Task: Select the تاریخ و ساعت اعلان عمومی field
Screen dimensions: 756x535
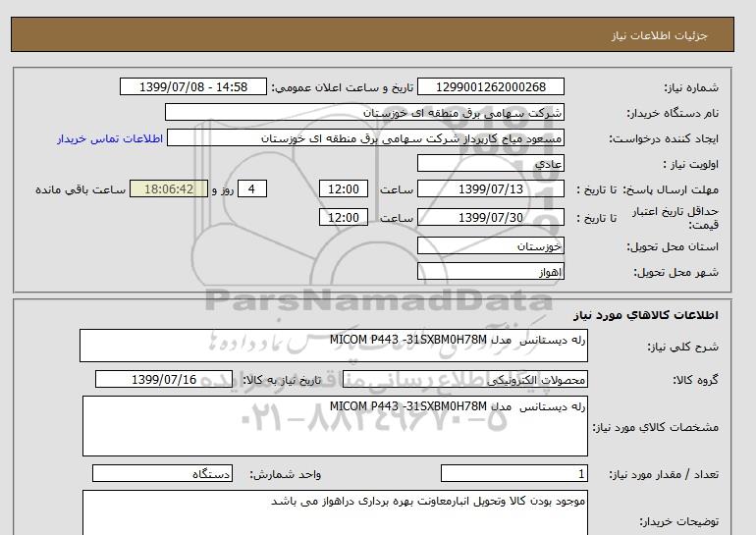Action: 193,87
